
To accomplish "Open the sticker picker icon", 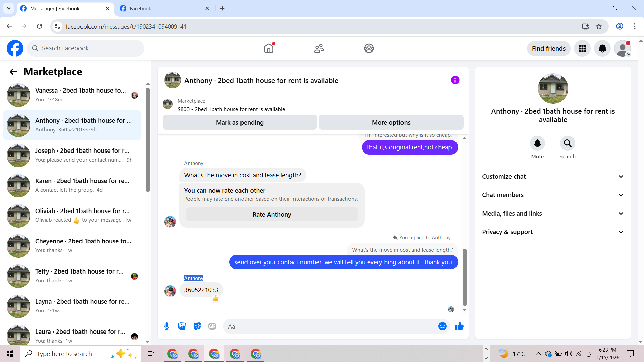I will 197,326.
